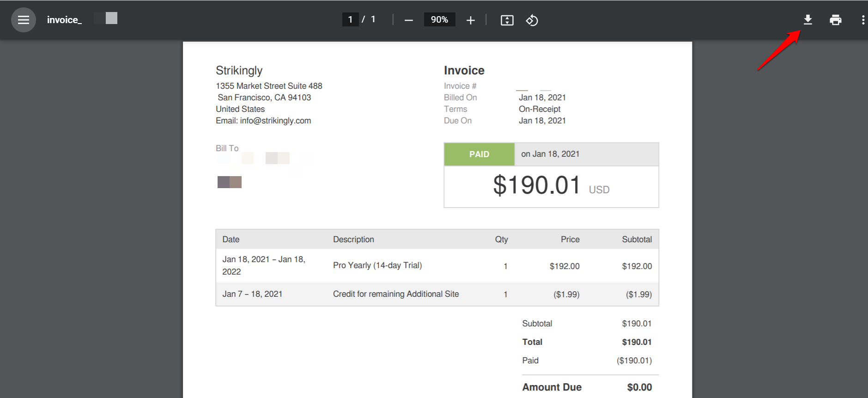Select the Subtotal label in totals

[x=537, y=324]
